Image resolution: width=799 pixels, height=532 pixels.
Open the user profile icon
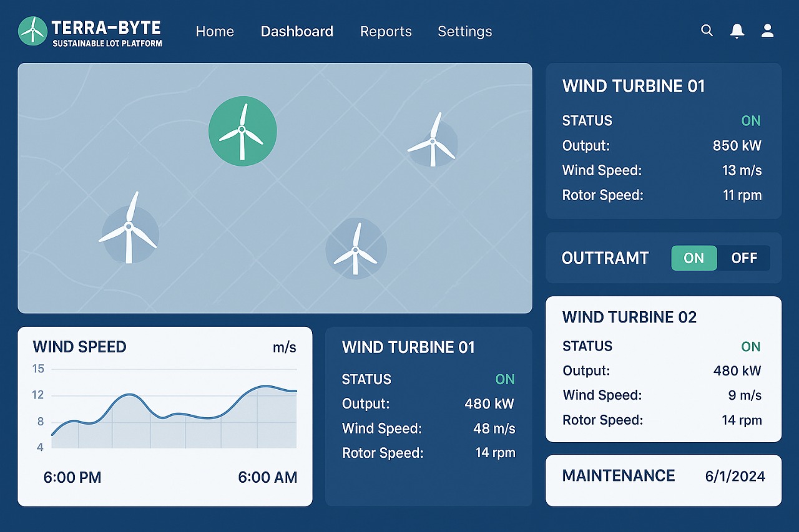point(768,31)
